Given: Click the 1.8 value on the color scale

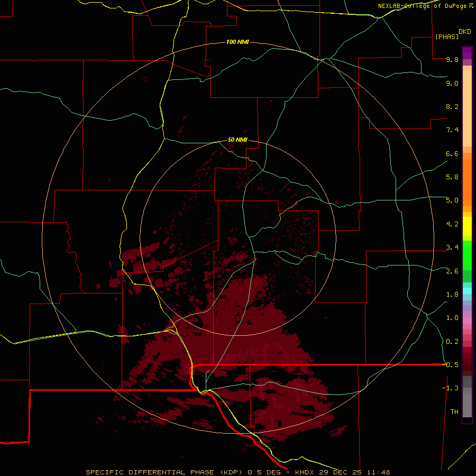Looking at the screenshot, I should tap(452, 295).
